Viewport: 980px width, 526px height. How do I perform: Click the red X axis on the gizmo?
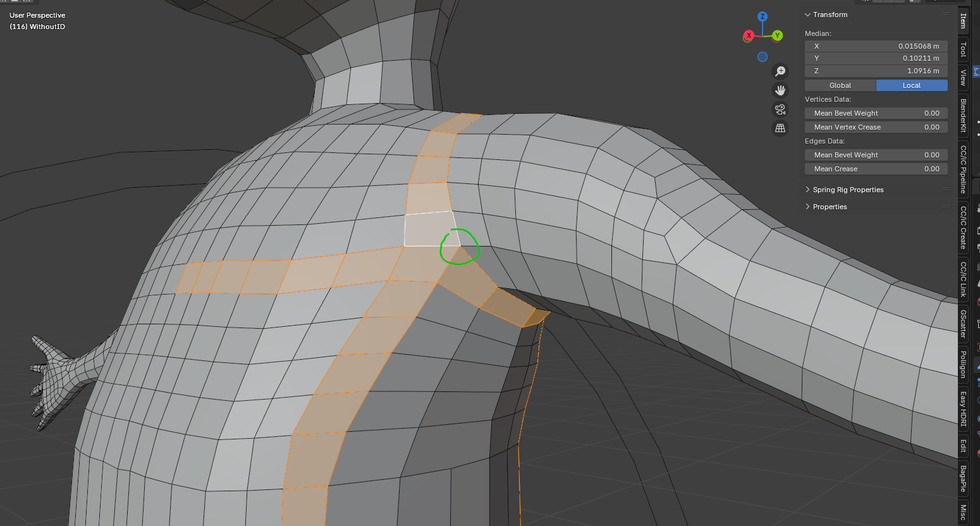(x=749, y=35)
